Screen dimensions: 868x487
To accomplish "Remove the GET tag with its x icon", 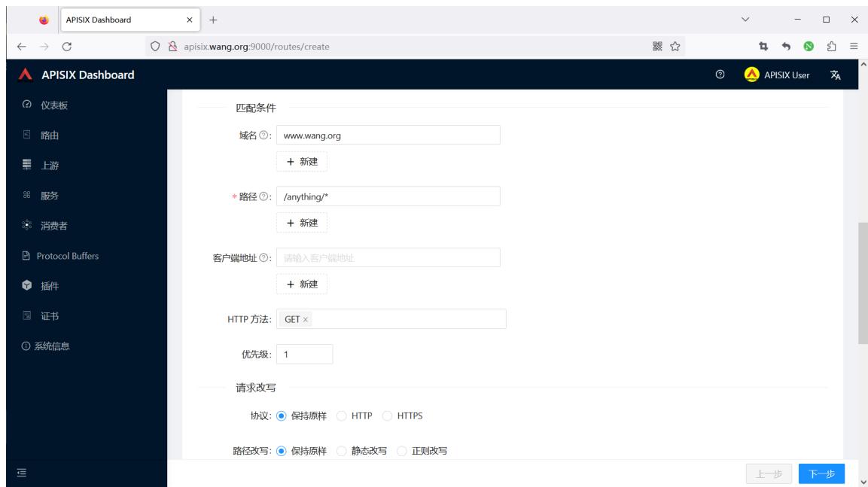I will click(x=305, y=319).
